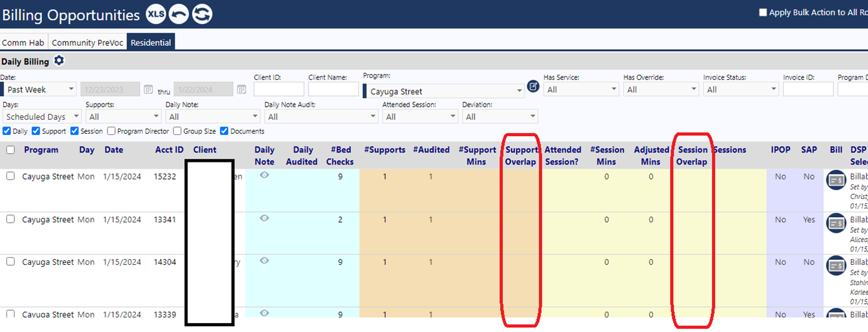Open the Daily Note Audit dropdown

pyautogui.click(x=321, y=117)
